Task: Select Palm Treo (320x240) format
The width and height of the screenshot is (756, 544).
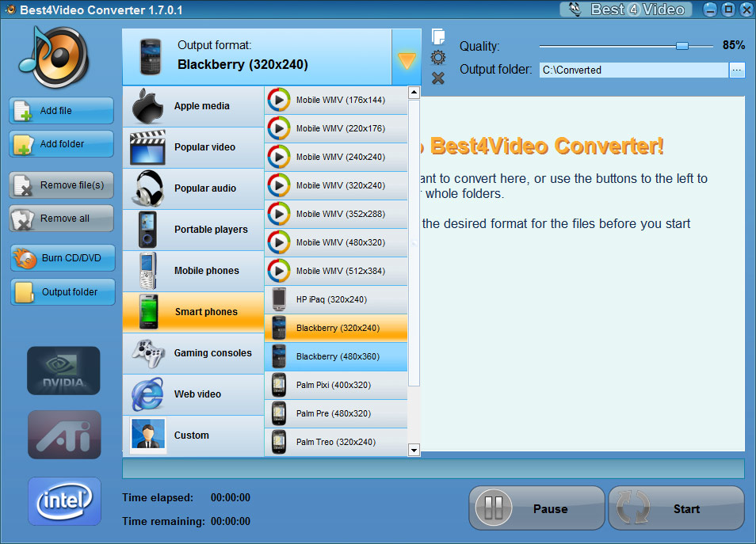Action: pos(336,442)
